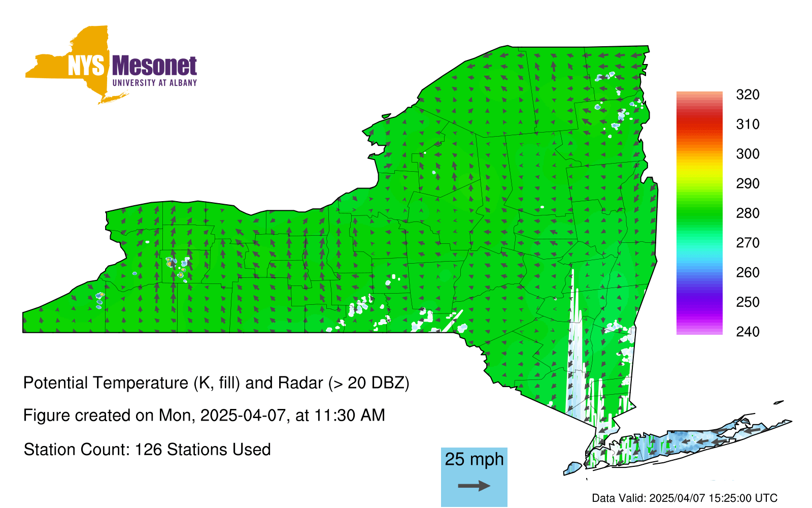The width and height of the screenshot is (812, 508).
Task: Click the '250' color scale label
Action: [748, 302]
